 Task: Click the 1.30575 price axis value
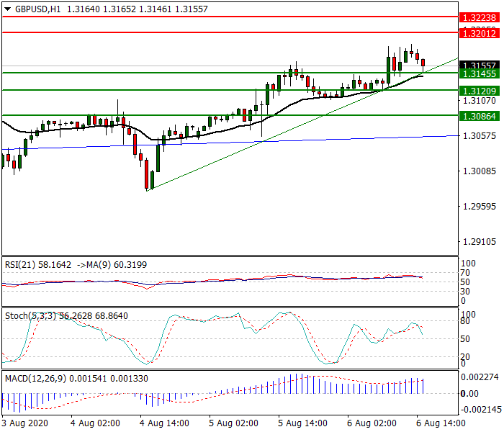480,135
